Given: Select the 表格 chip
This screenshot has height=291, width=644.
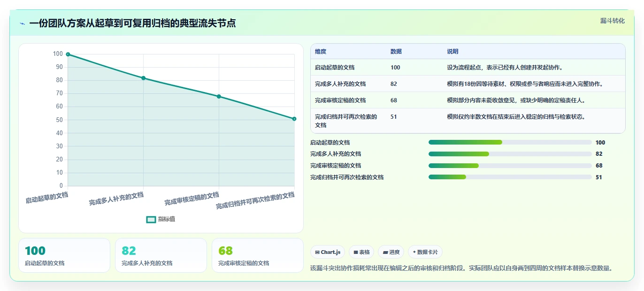Looking at the screenshot, I should (361, 252).
